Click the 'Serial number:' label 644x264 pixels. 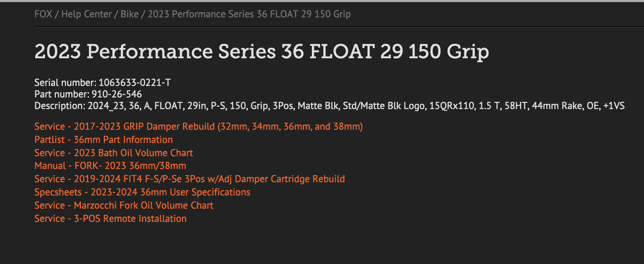click(65, 83)
